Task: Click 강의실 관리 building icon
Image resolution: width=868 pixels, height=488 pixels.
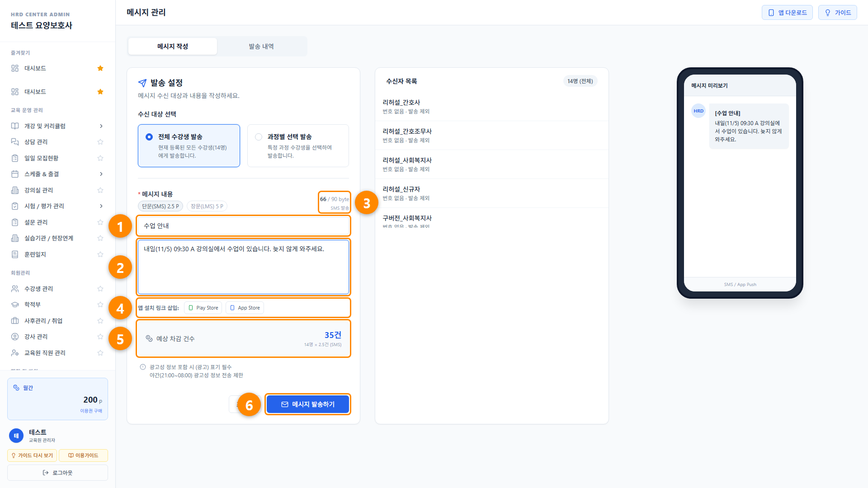Action: [x=15, y=190]
